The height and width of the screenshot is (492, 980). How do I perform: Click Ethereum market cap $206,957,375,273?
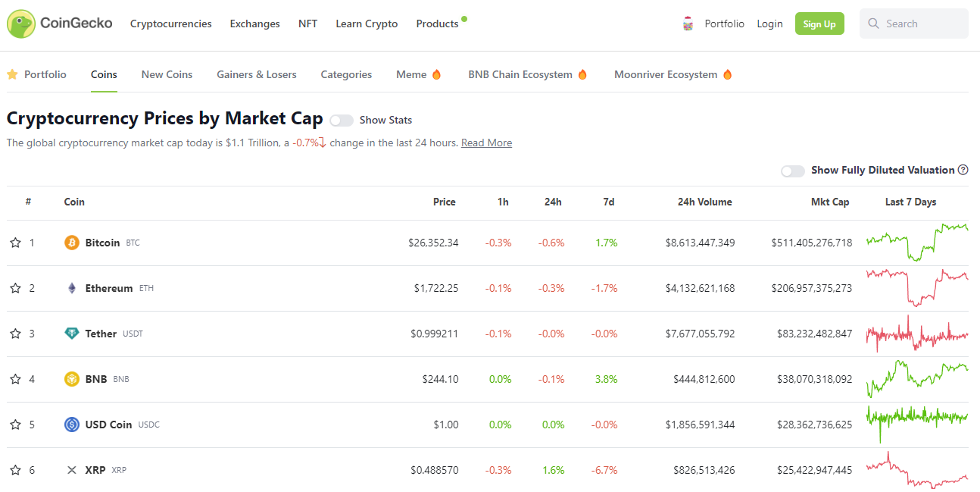tap(812, 288)
